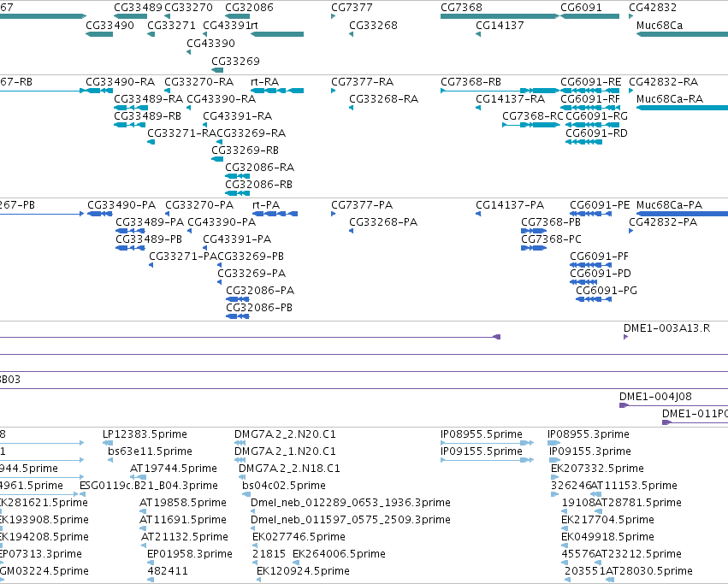
Task: Open the IP09155.3prime EST label
Action: [590, 451]
